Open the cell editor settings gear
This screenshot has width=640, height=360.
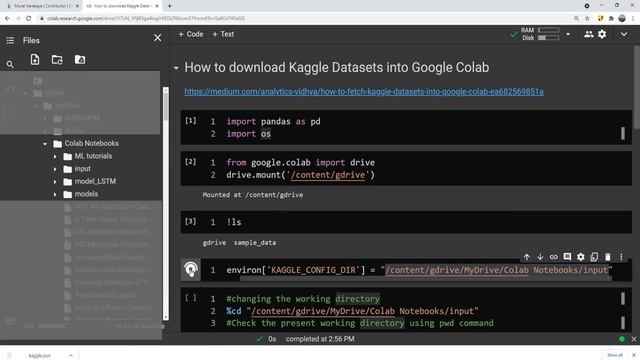pyautogui.click(x=580, y=257)
